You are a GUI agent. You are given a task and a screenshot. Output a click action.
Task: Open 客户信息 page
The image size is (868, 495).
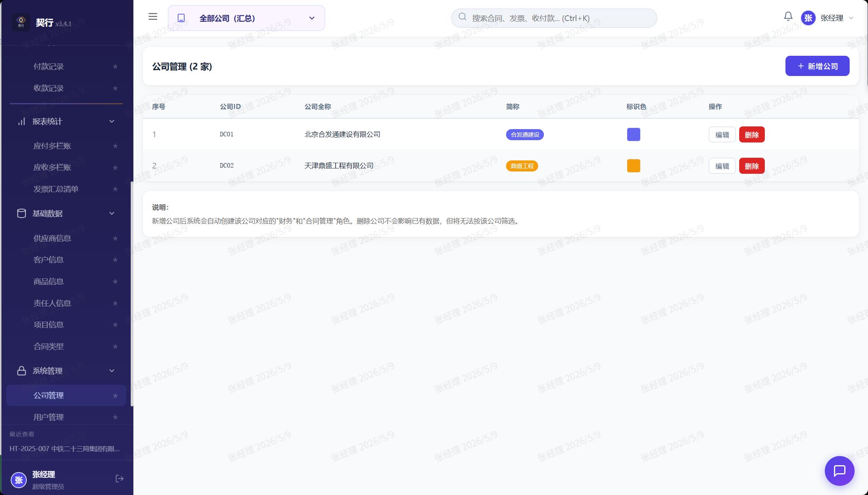(x=66, y=260)
